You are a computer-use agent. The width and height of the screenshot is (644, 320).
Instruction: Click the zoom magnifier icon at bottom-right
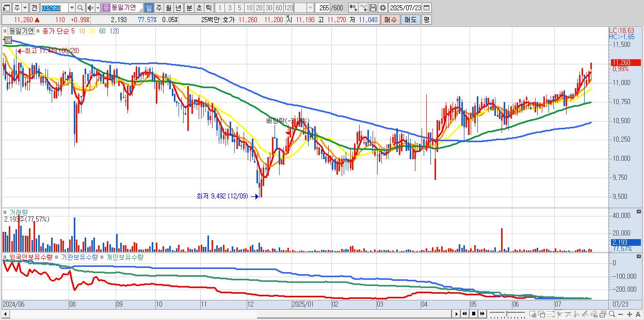click(612, 314)
